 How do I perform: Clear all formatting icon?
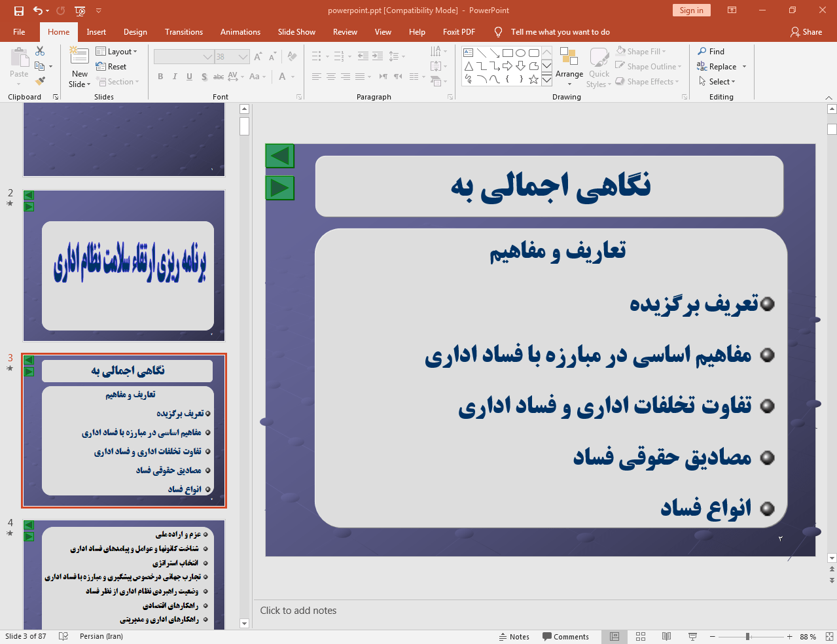[x=292, y=57]
